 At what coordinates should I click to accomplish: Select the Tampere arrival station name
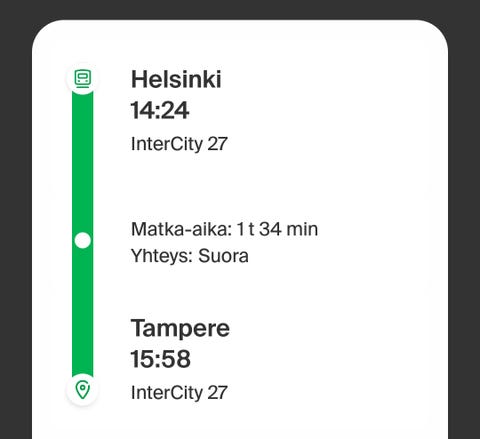(x=180, y=329)
